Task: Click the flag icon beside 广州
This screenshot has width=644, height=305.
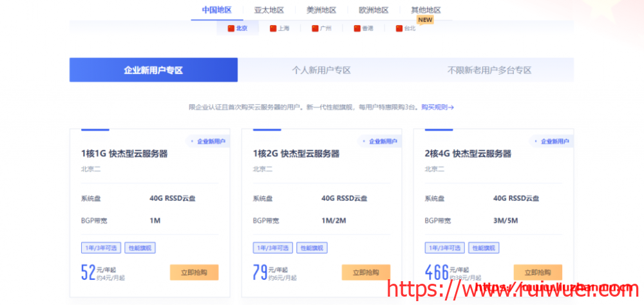Action: click(x=315, y=28)
